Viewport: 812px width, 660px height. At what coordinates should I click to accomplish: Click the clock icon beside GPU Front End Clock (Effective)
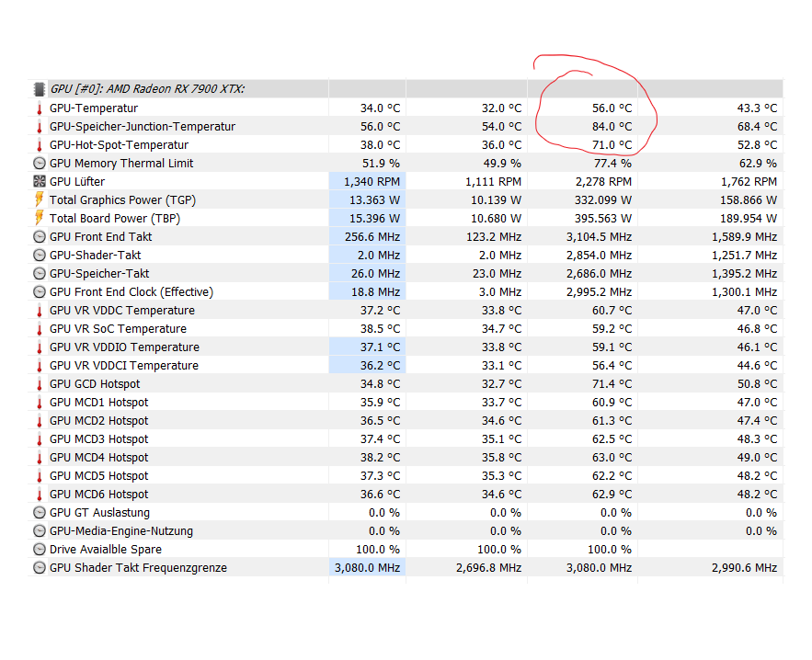point(39,292)
